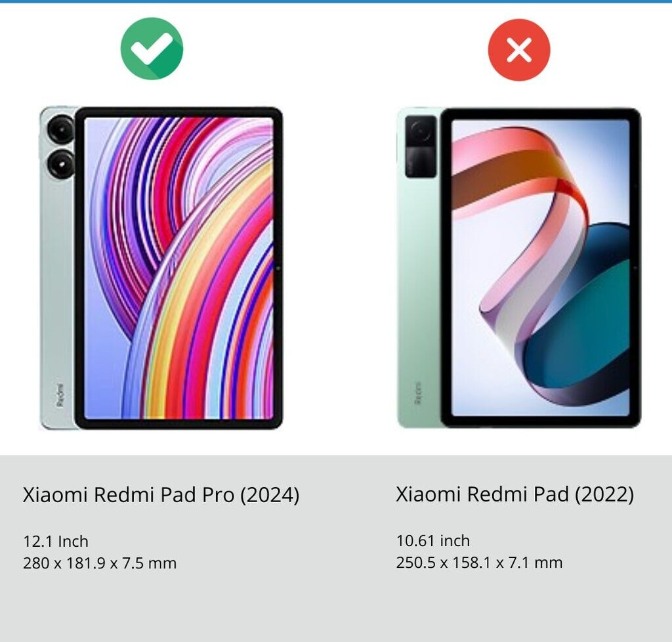Click the 12.1 Inch size text
Screen dimensions: 672x642
56,542
